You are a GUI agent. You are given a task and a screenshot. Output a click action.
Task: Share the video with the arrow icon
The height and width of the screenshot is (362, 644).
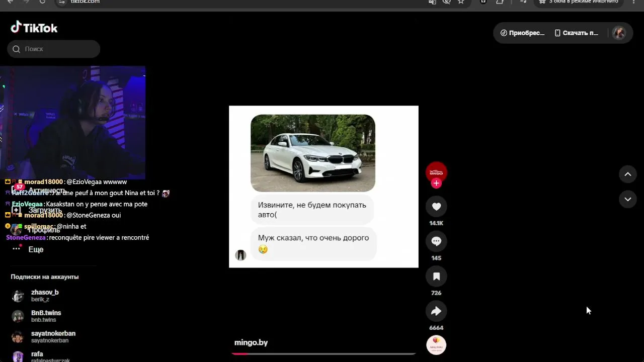436,311
